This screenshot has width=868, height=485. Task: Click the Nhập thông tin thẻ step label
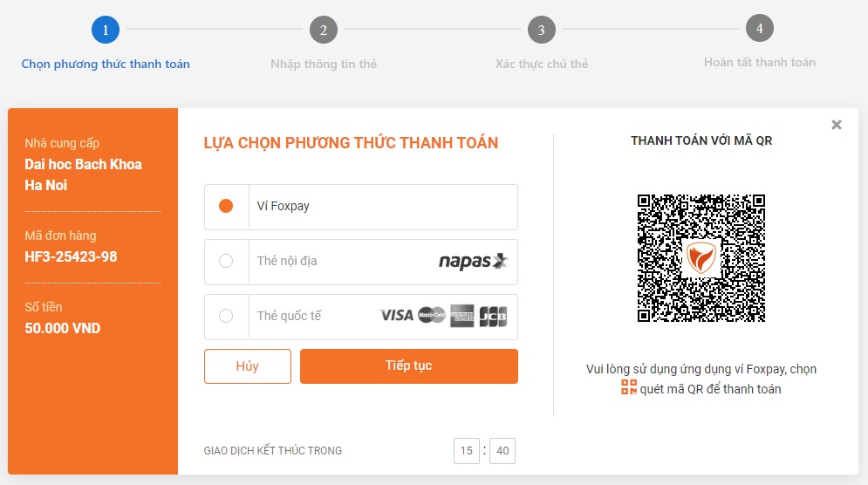[323, 64]
